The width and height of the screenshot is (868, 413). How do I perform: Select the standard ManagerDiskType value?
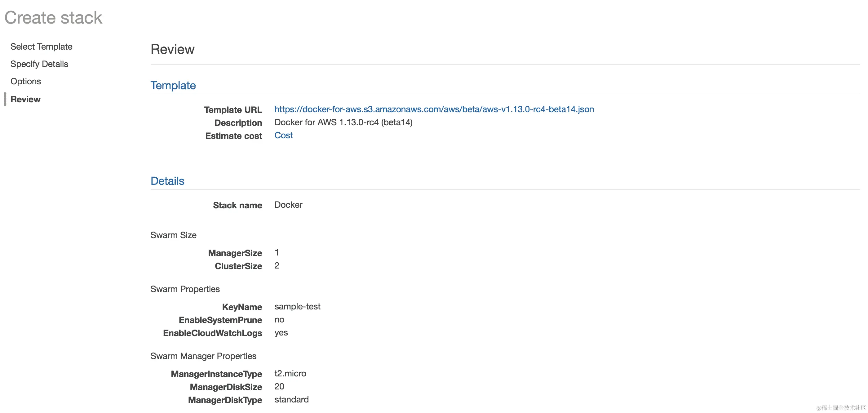(291, 400)
